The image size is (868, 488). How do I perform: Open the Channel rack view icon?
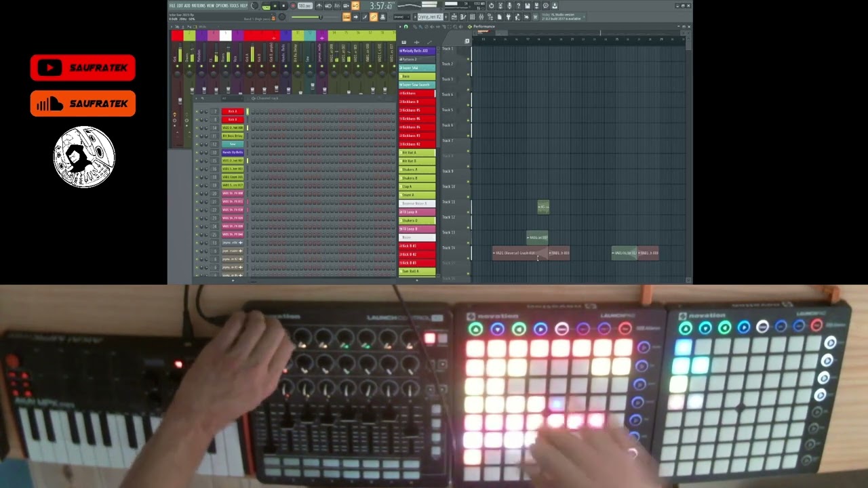[473, 17]
